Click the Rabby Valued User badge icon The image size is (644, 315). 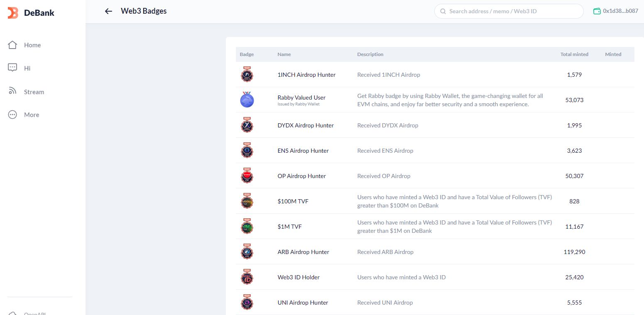pos(247,100)
